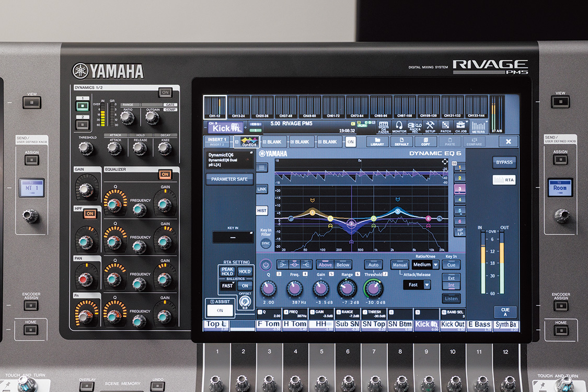Viewport: 588px width, 392px height.
Task: Select the SN Top channel strip
Action: [x=374, y=326]
